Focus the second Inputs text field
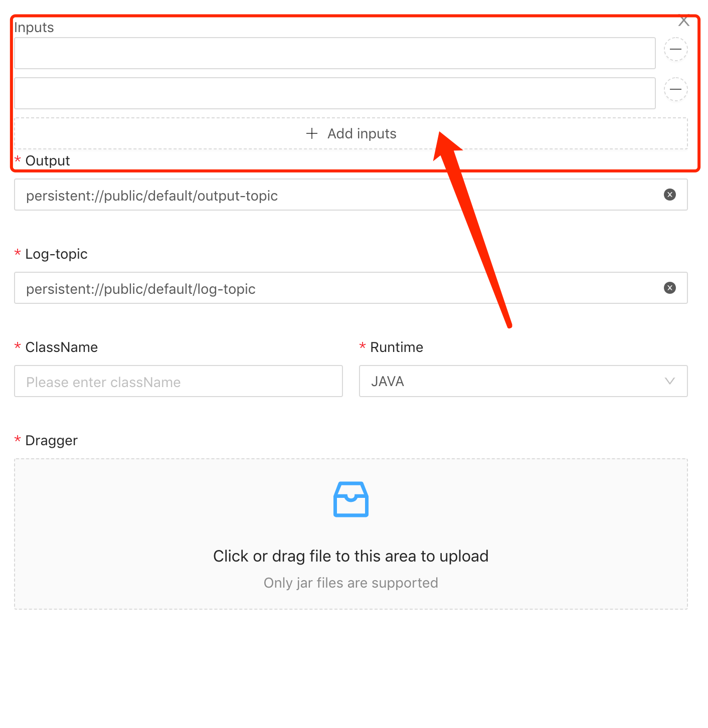708x728 pixels. coord(335,93)
